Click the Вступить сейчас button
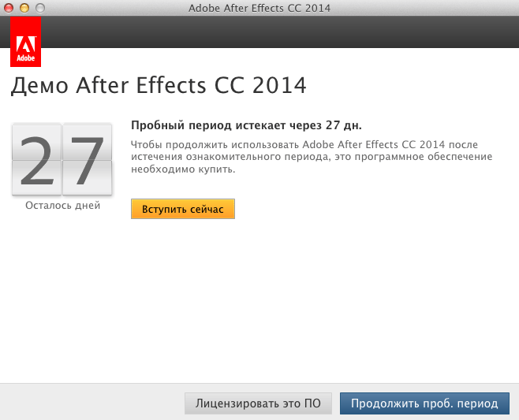Screen dimensions: 519x420 coord(183,209)
